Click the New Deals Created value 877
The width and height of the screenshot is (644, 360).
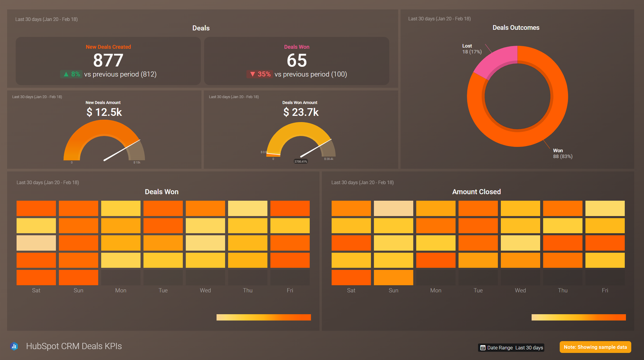pyautogui.click(x=108, y=60)
